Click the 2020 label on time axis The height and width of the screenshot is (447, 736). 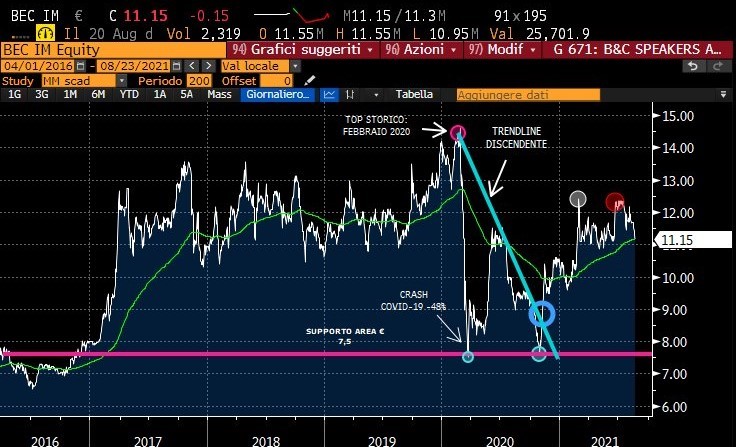(500, 441)
